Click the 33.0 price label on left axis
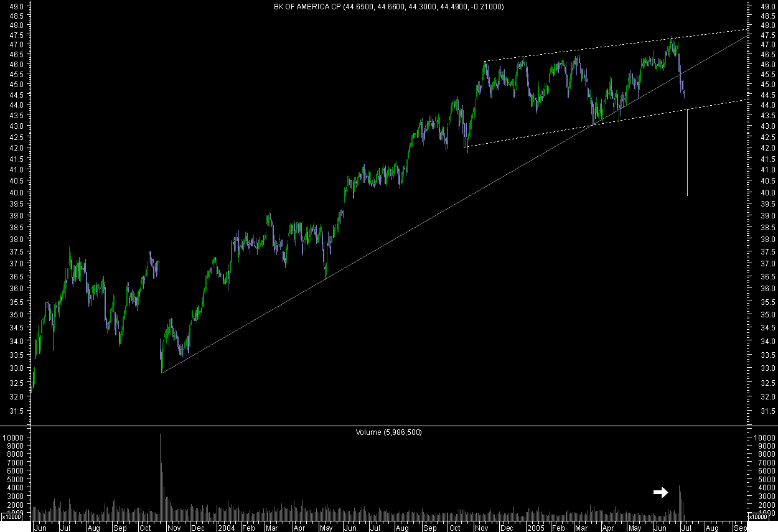The height and width of the screenshot is (532, 778). click(17, 368)
